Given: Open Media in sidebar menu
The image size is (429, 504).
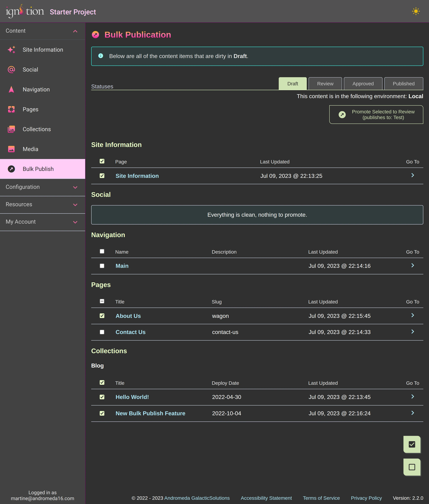Looking at the screenshot, I should 43,149.
